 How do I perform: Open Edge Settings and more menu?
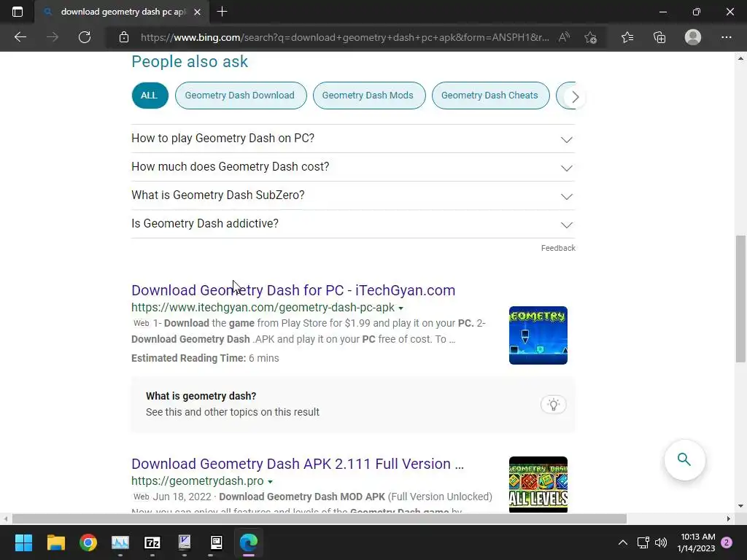click(x=726, y=37)
